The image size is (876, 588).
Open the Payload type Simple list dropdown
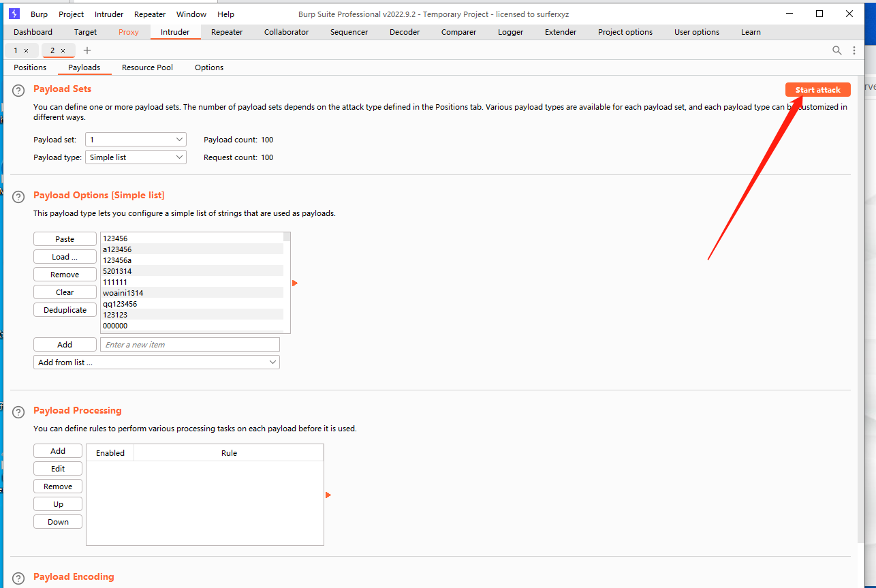[x=136, y=157]
